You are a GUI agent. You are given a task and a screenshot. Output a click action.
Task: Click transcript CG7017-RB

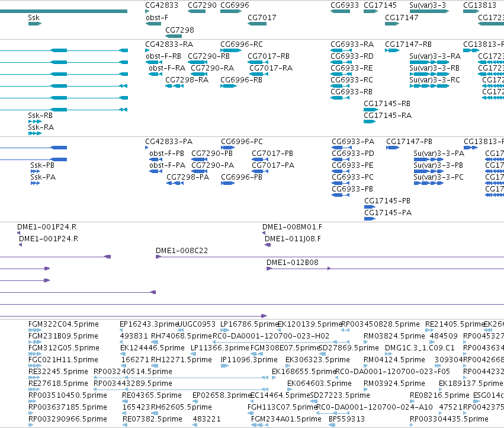268,56
